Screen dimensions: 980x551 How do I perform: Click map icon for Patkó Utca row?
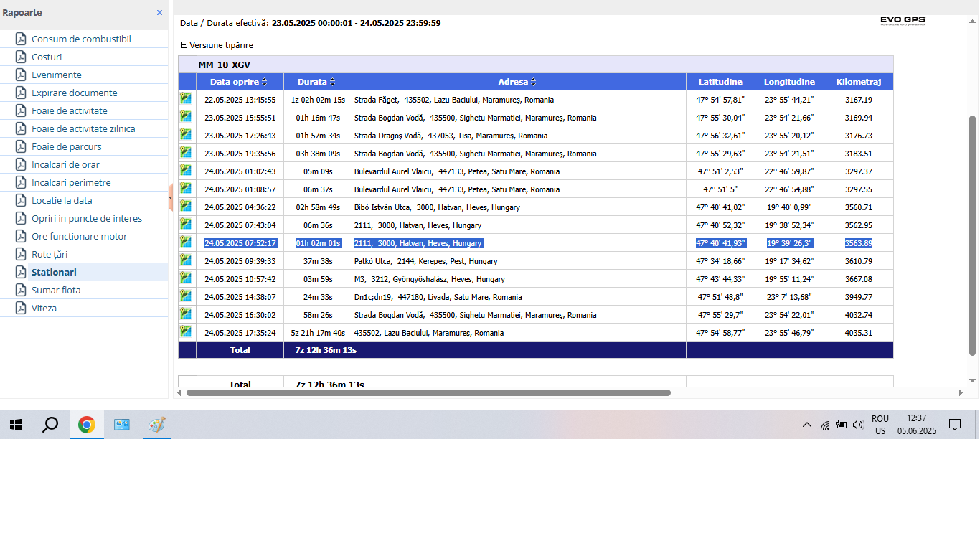tap(186, 260)
